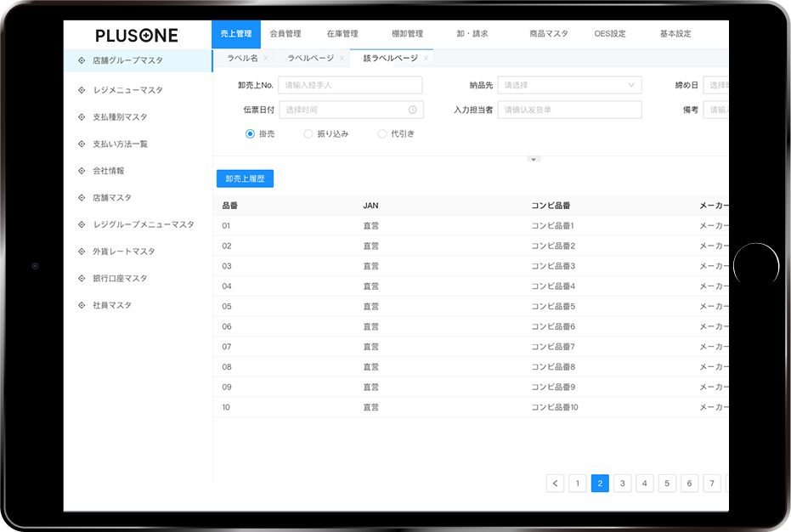The width and height of the screenshot is (791, 532).
Task: Select the 掛売 radio button
Action: [251, 134]
